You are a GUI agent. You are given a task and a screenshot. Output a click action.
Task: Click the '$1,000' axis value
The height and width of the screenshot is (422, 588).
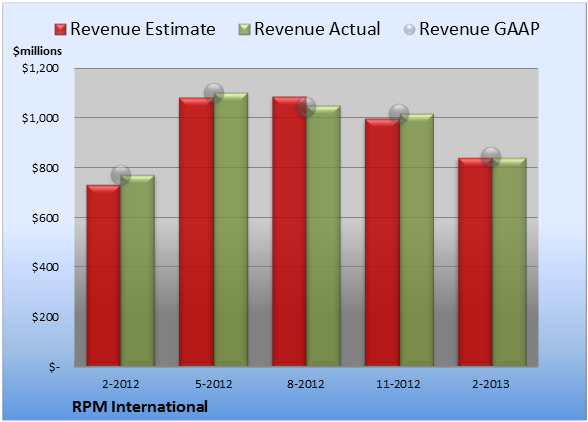40,118
